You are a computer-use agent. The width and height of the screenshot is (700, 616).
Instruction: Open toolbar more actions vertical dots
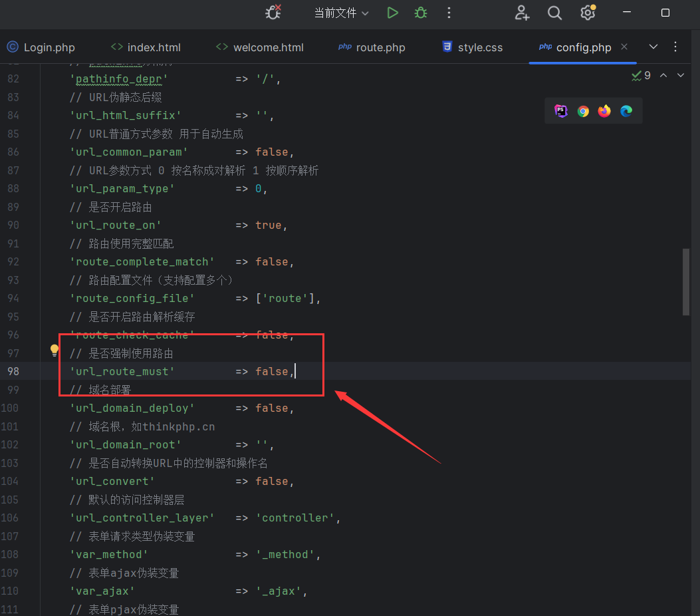[449, 13]
